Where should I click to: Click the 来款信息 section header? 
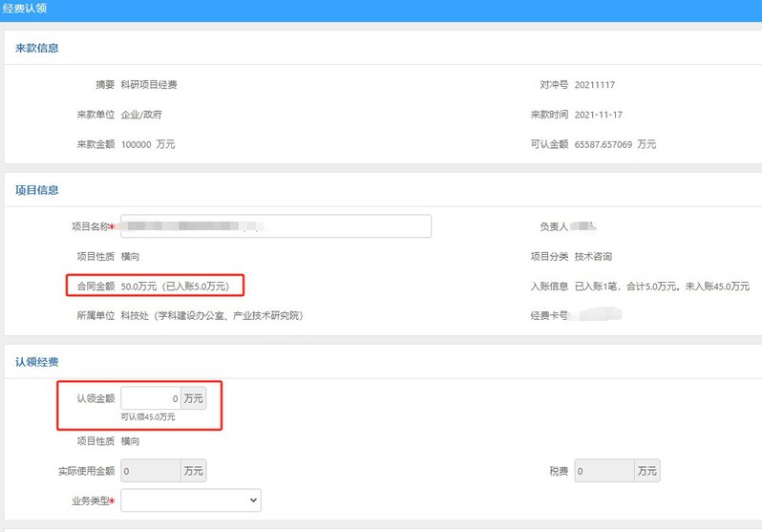click(x=36, y=48)
